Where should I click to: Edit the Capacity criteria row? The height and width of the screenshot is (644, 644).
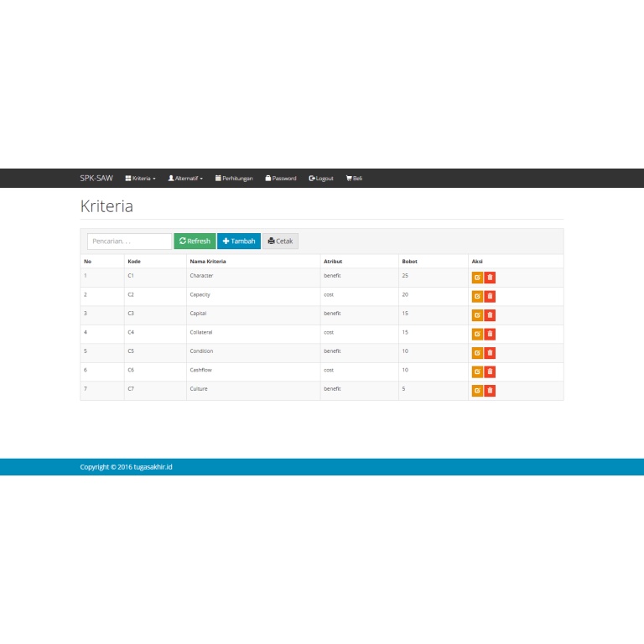coord(477,297)
